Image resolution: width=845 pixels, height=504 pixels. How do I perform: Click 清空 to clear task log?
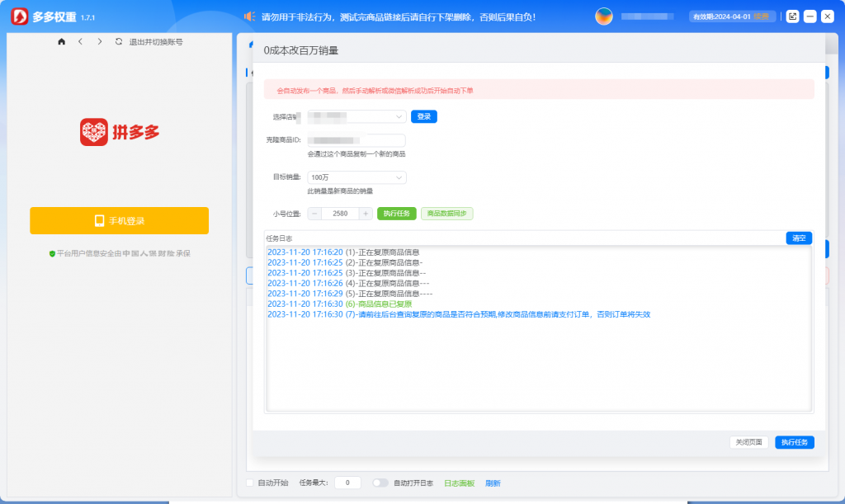tap(799, 238)
